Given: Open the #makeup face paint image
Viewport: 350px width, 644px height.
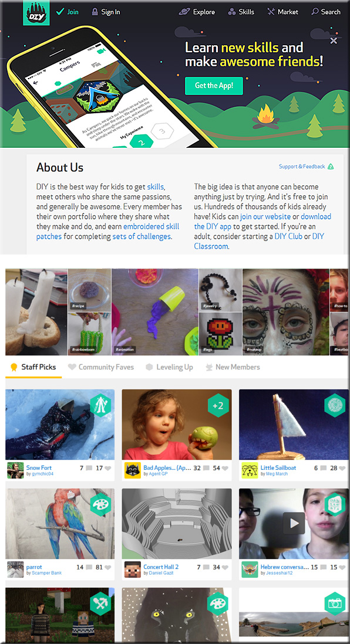Looking at the screenshot, I should pyautogui.click(x=286, y=312).
